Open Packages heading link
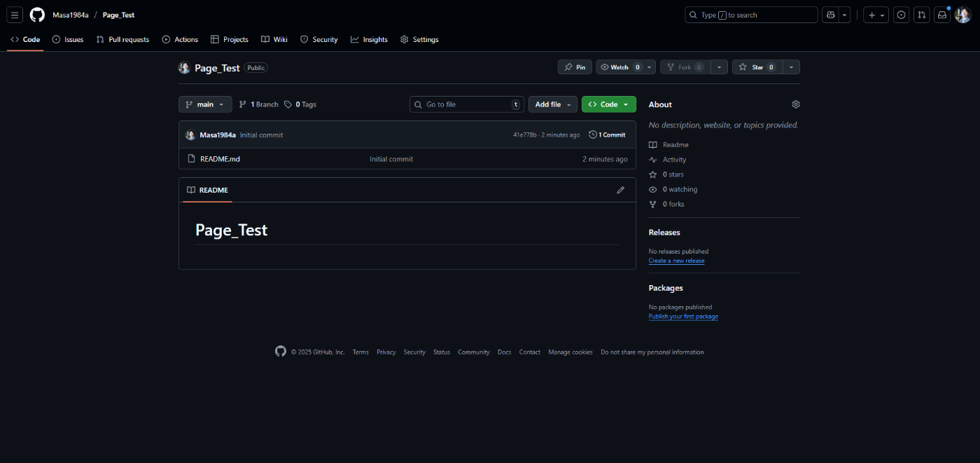Screen dimensions: 980x463 (x=666, y=288)
